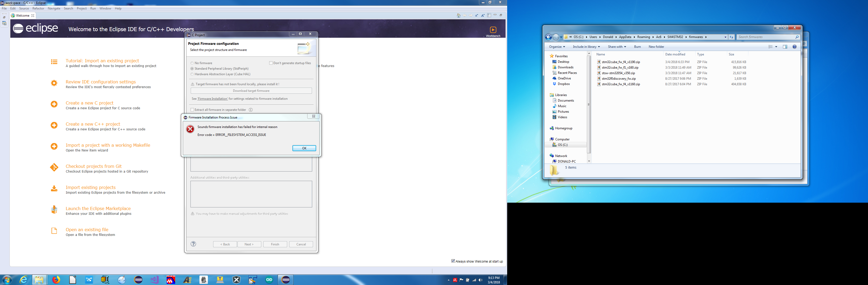Open the Project menu in Eclipse
The height and width of the screenshot is (285, 868).
(82, 8)
